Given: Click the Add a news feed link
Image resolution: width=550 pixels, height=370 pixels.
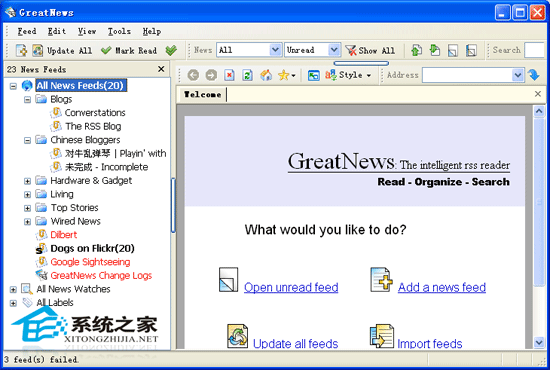Looking at the screenshot, I should tap(442, 287).
